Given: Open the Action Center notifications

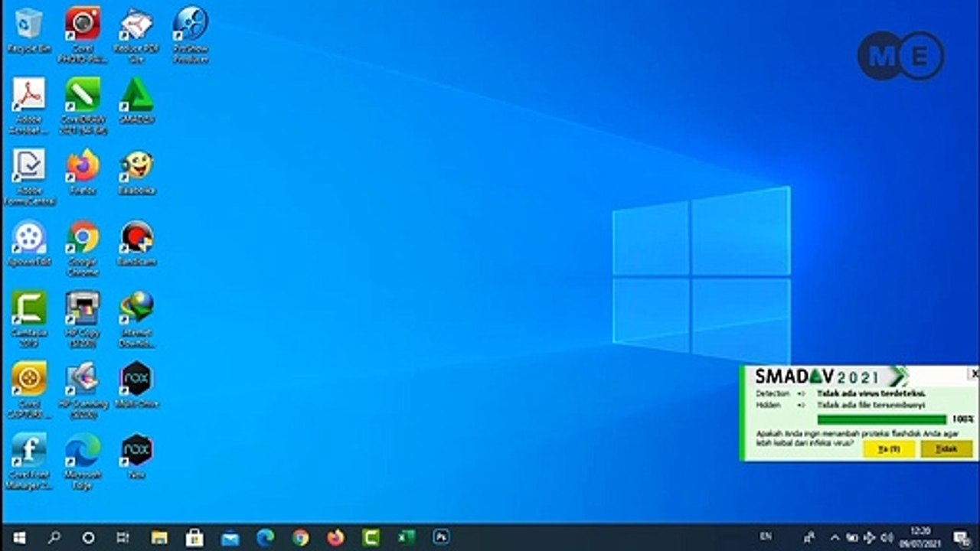Looking at the screenshot, I should tap(962, 537).
